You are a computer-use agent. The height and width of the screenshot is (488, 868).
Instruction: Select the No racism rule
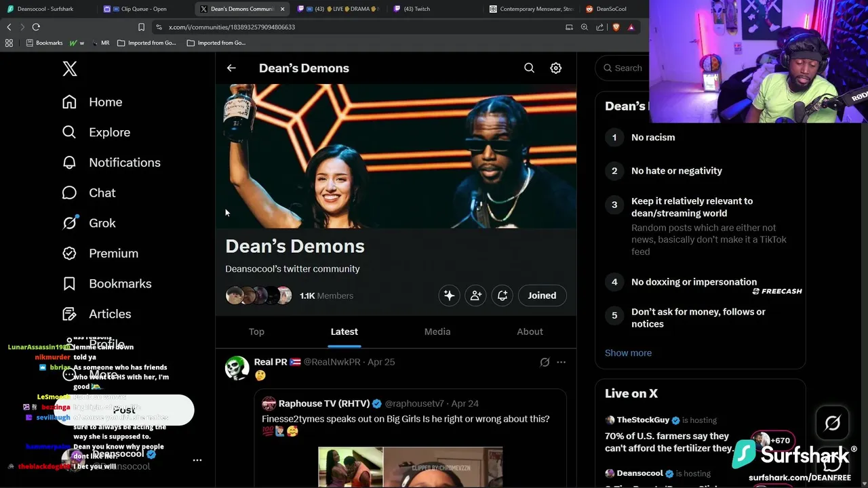pos(653,137)
